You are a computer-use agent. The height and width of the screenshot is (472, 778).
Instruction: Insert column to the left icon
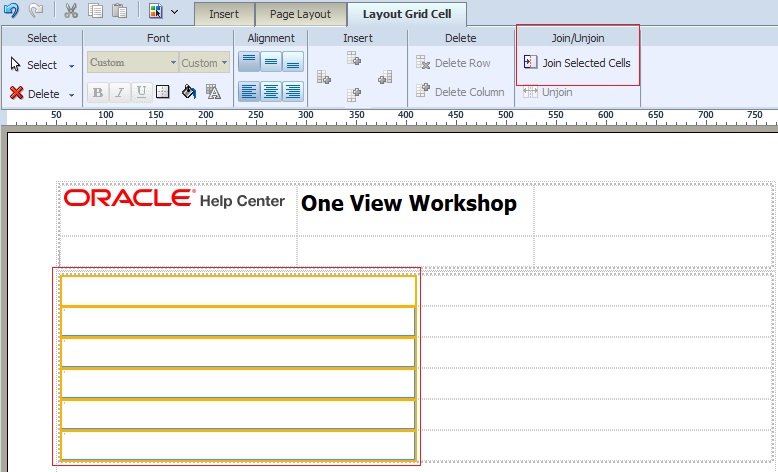[x=324, y=77]
